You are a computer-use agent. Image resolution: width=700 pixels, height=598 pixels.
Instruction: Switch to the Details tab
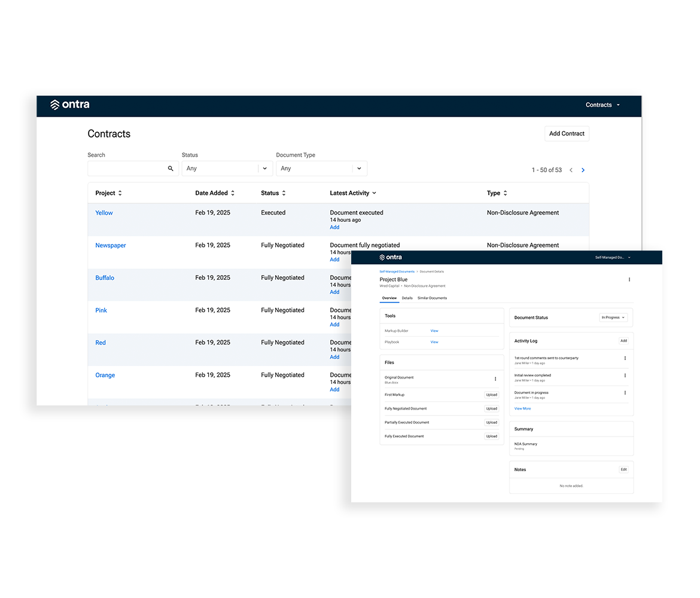(x=408, y=298)
